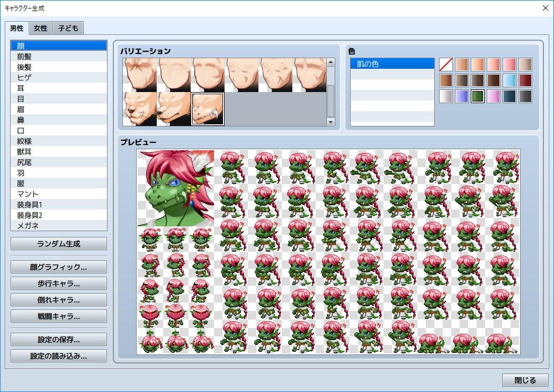Viewport: 554px width, 392px height.
Task: Save settings with 設定の保存
Action: [58, 339]
